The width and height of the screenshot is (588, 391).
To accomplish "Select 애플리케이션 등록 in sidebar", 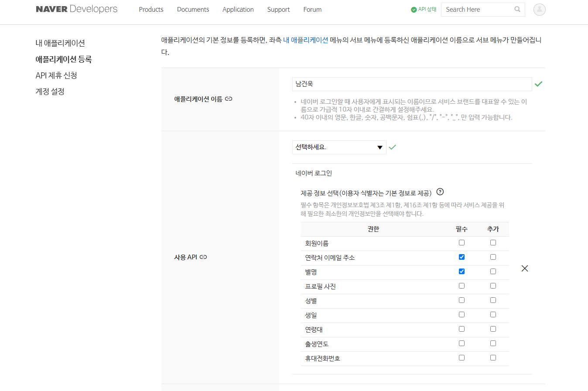I will [64, 59].
